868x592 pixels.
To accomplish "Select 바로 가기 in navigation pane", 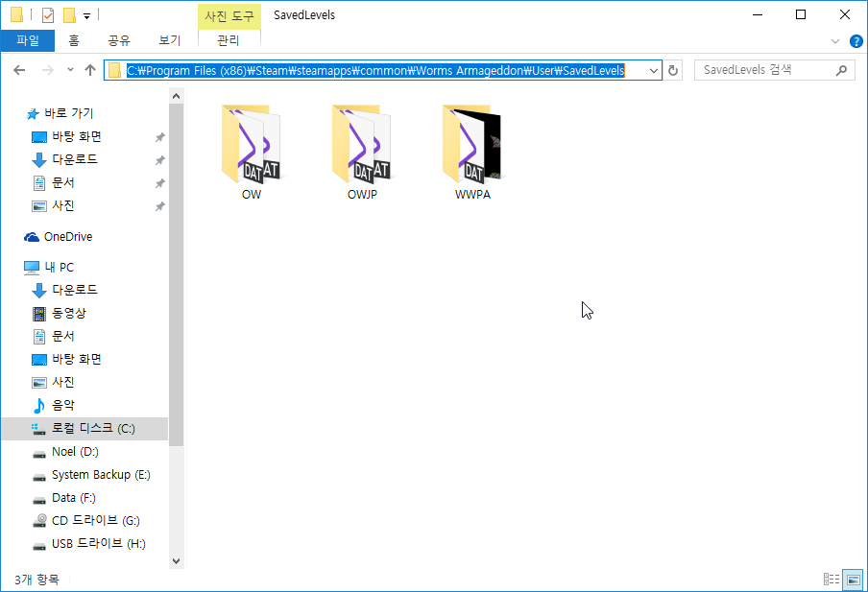I will (x=68, y=113).
